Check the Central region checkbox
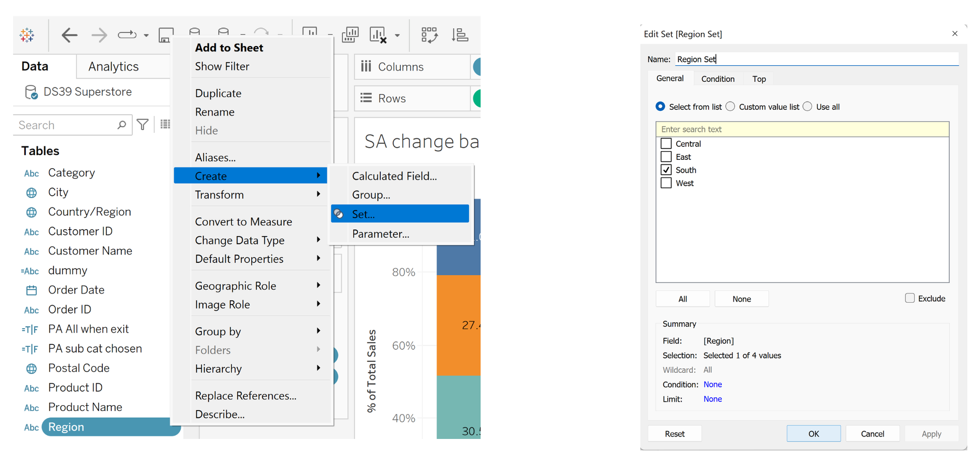The image size is (980, 463). coord(666,144)
